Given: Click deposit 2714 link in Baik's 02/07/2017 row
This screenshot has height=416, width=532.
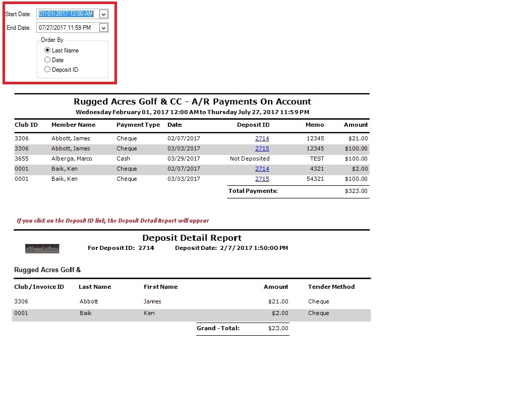Looking at the screenshot, I should 262,169.
